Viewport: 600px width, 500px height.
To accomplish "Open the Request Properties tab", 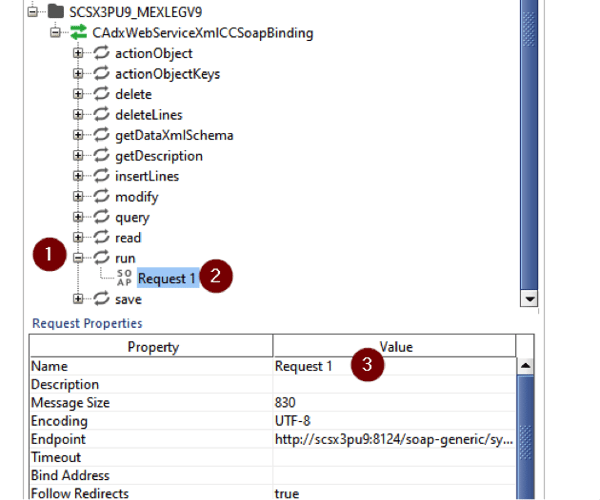I will click(x=87, y=323).
